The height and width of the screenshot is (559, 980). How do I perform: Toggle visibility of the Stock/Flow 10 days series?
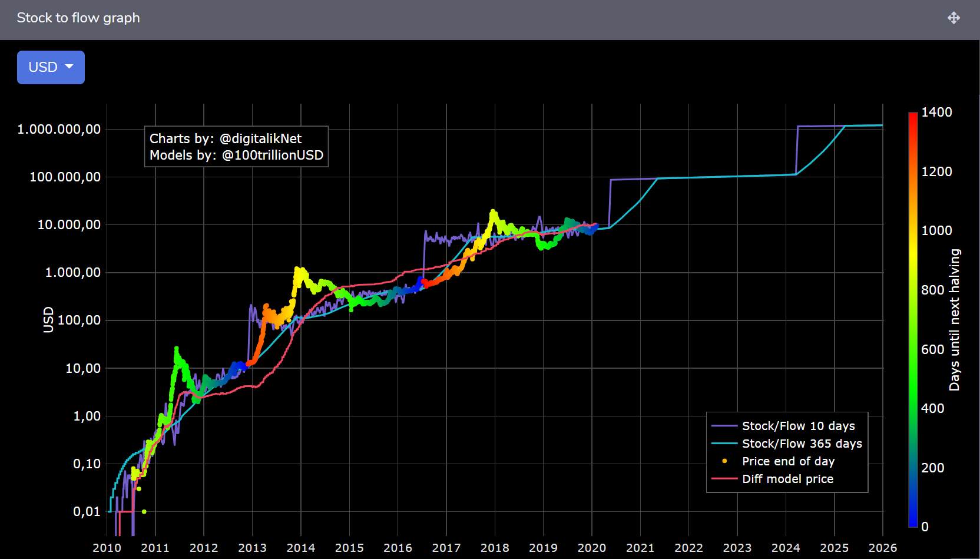[x=798, y=425]
